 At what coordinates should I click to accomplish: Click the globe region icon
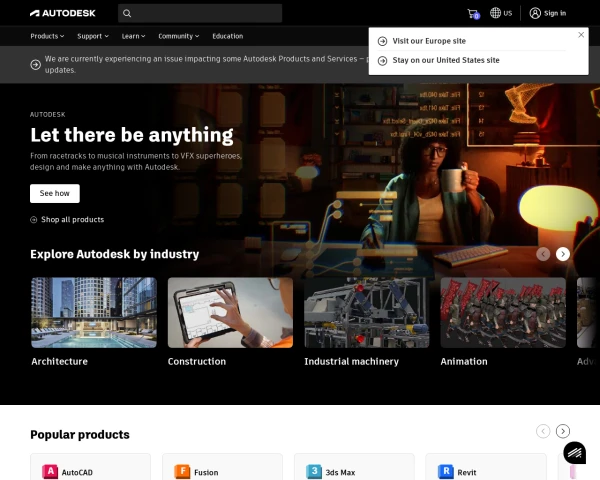pos(495,13)
